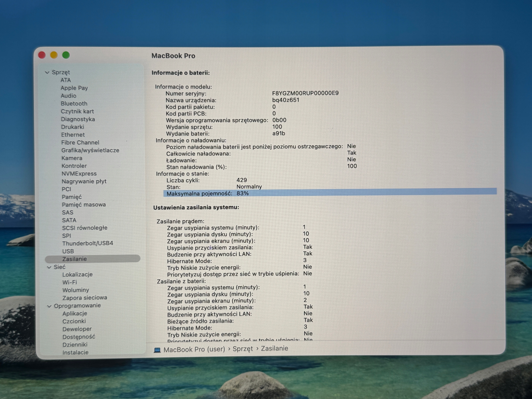Screen dimensions: 532x399
Task: Select Deweloper in the sidebar
Action: 77,329
